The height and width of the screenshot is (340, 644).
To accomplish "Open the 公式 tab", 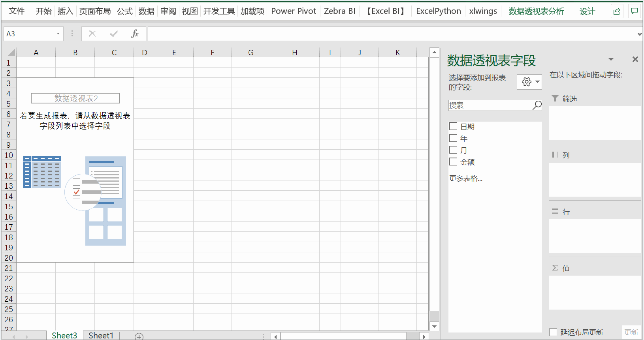I will click(125, 11).
